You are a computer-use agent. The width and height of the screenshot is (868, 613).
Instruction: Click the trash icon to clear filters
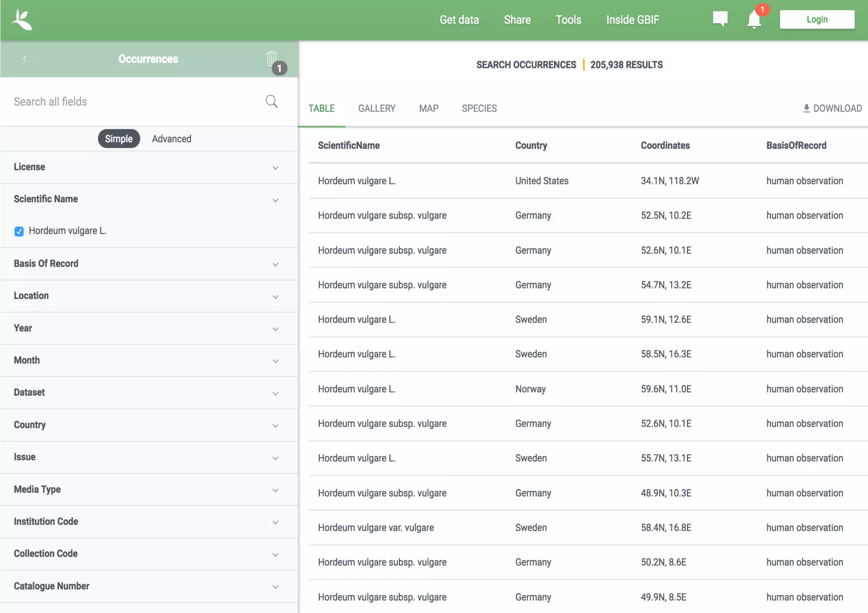[272, 58]
